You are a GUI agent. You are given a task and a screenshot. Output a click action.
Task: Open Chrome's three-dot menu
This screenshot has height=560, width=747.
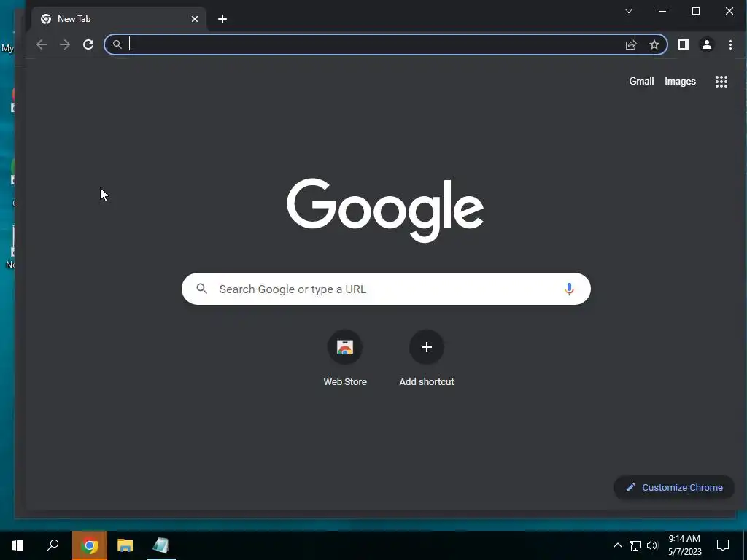730,44
